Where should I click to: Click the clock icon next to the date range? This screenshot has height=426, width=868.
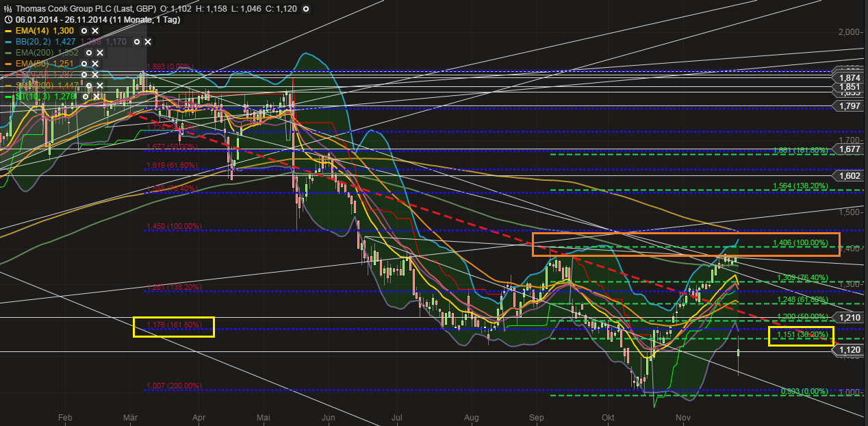[8, 20]
